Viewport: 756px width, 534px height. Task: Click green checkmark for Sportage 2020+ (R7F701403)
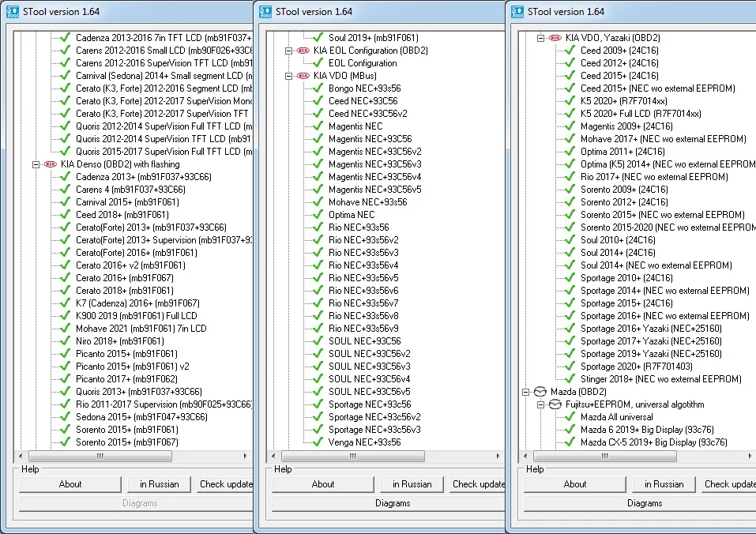coord(570,367)
